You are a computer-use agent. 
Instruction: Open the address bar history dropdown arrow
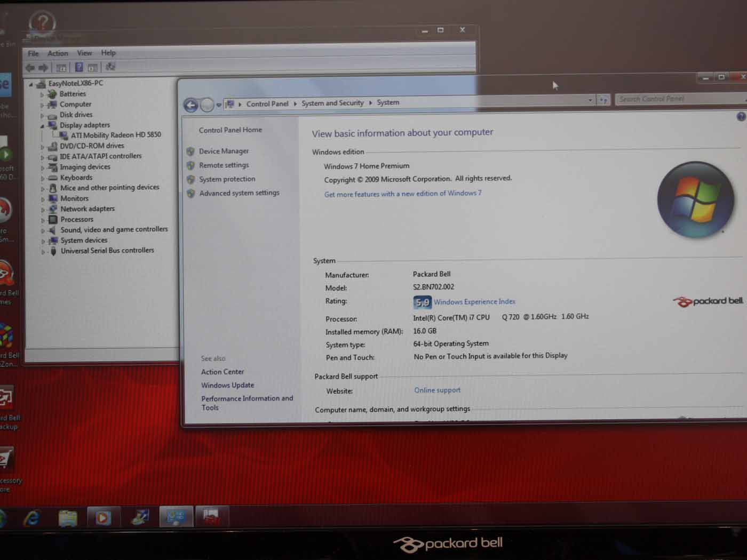[590, 100]
